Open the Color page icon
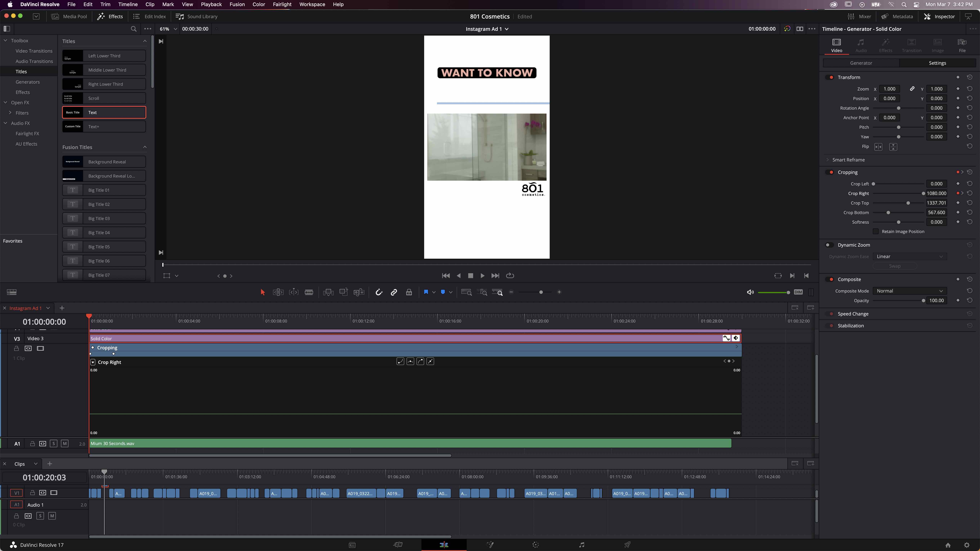The width and height of the screenshot is (980, 551). 536,545
